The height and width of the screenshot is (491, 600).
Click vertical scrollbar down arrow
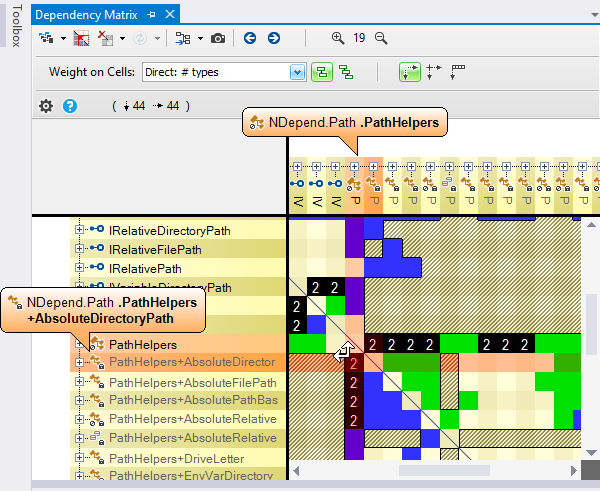point(591,453)
